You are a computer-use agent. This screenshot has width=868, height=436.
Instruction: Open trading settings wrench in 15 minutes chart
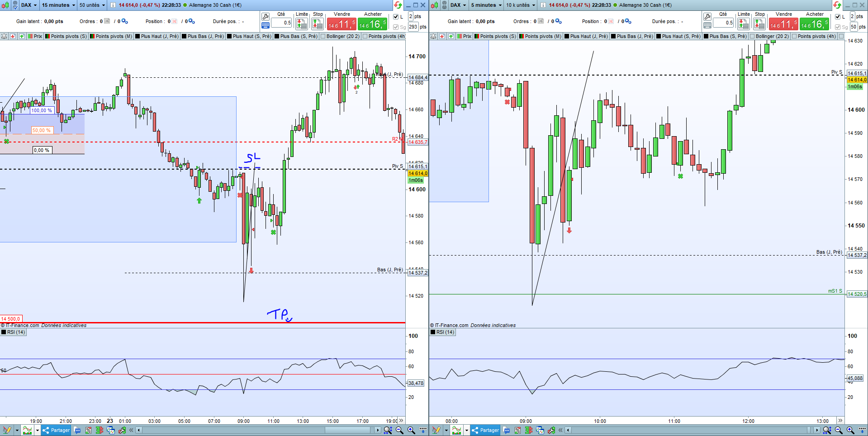[x=266, y=17]
